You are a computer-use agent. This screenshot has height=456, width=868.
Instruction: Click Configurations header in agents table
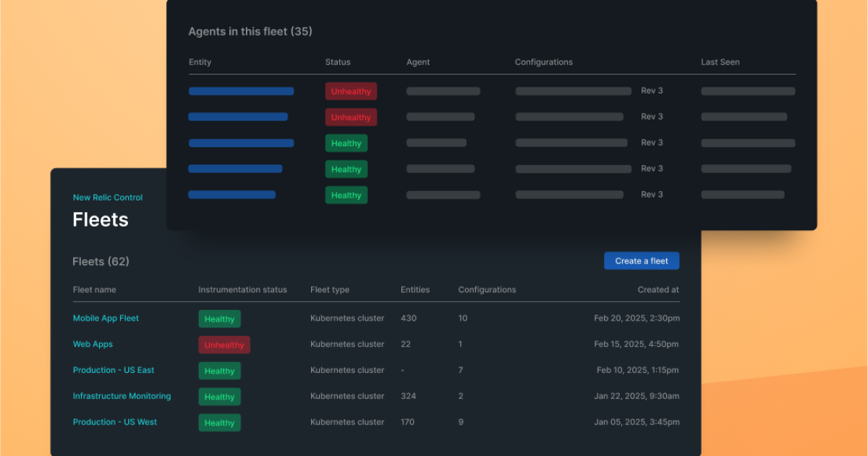click(543, 62)
